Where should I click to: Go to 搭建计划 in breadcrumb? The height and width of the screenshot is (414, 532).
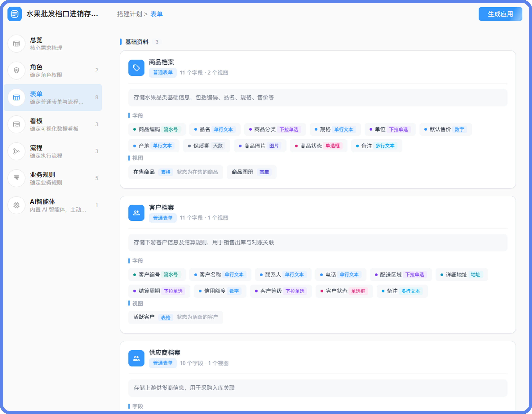click(130, 14)
